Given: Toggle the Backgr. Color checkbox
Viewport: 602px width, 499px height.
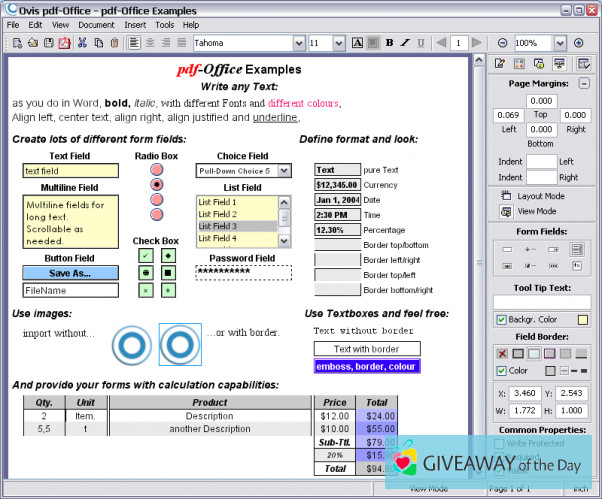Looking at the screenshot, I should (502, 320).
